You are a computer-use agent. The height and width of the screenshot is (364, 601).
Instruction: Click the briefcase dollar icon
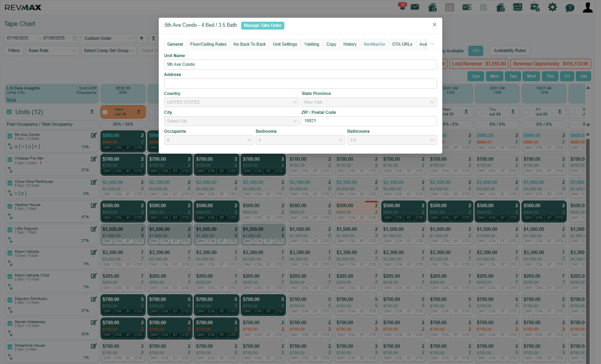(535, 7)
